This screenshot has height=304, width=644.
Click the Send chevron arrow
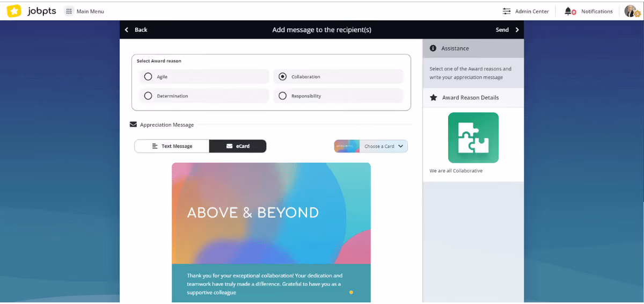tap(517, 30)
